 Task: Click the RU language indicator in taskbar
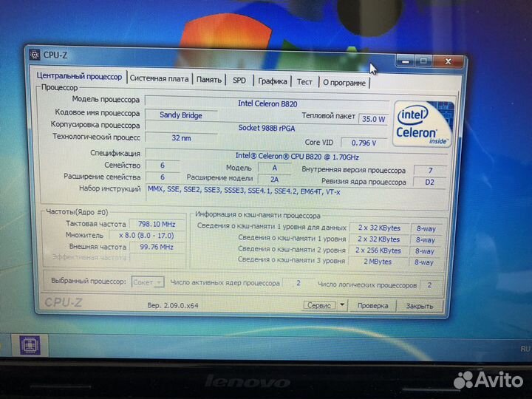(525, 349)
